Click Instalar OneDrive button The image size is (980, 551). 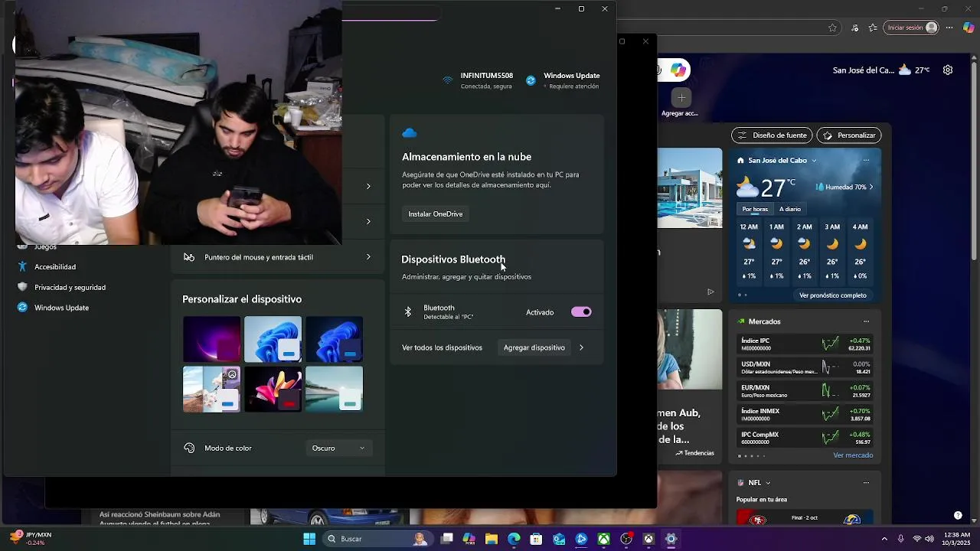435,214
